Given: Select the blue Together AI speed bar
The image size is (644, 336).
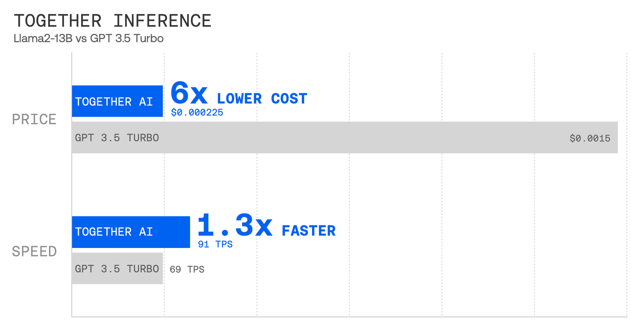Looking at the screenshot, I should (x=131, y=232).
